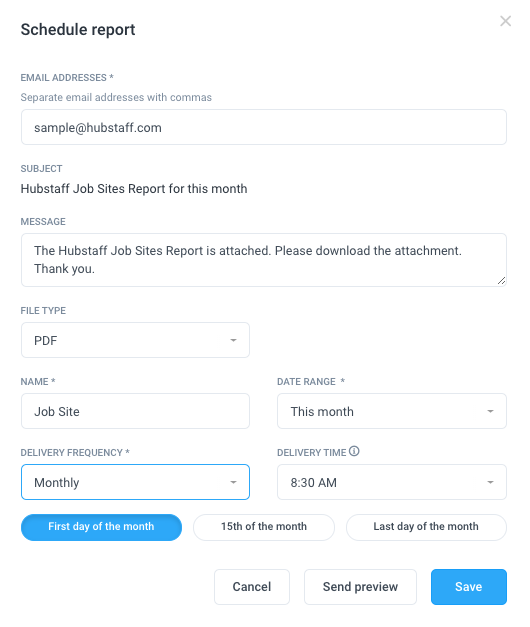Open the PDF file type dropdown
The height and width of the screenshot is (627, 530).
click(135, 340)
